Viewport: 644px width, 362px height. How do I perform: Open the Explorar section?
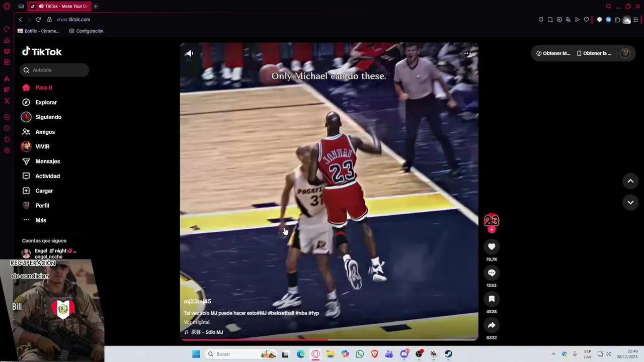[x=39, y=102]
